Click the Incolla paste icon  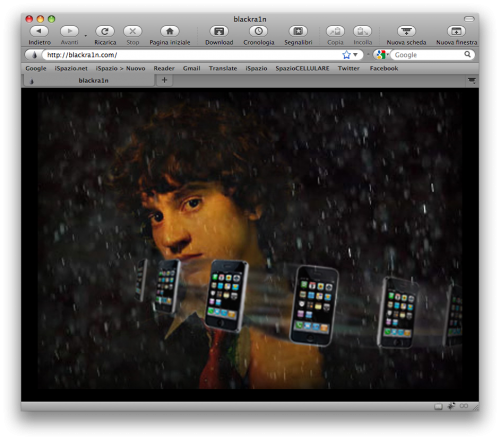(x=362, y=31)
